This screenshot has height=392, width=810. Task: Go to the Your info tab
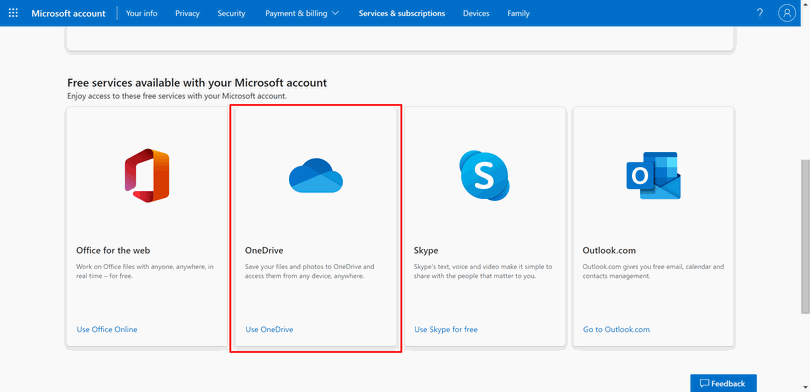pos(142,13)
